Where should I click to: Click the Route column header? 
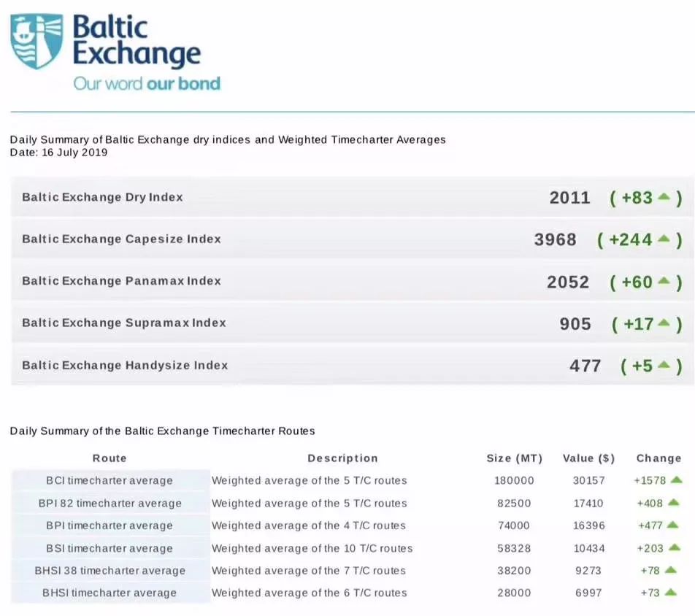pyautogui.click(x=110, y=458)
